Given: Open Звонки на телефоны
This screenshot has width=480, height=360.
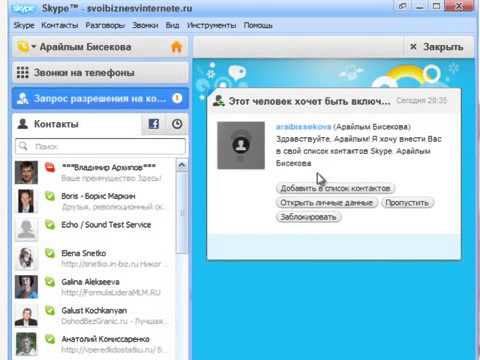Looking at the screenshot, I should [100, 72].
